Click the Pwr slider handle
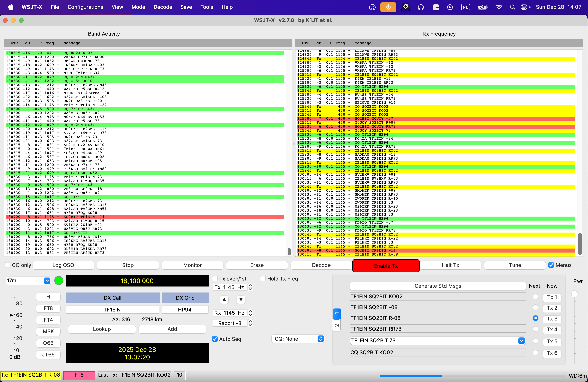This screenshot has width=588, height=382. coord(575,294)
